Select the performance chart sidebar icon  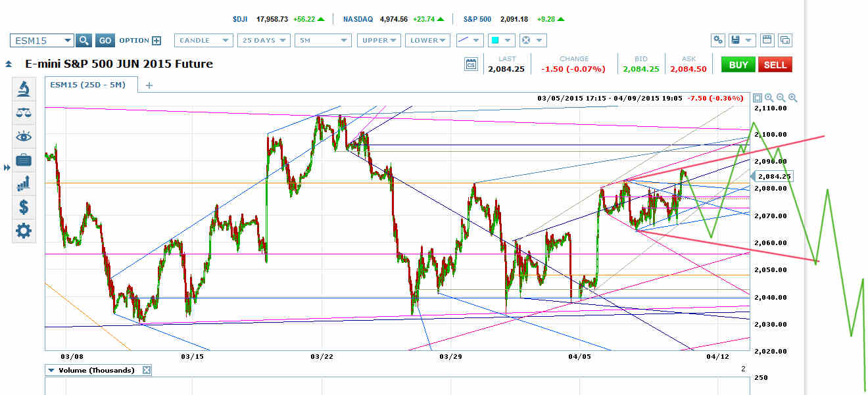24,184
